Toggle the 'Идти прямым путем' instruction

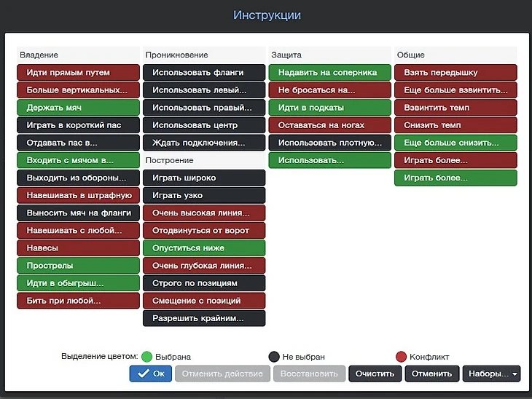[x=78, y=72]
